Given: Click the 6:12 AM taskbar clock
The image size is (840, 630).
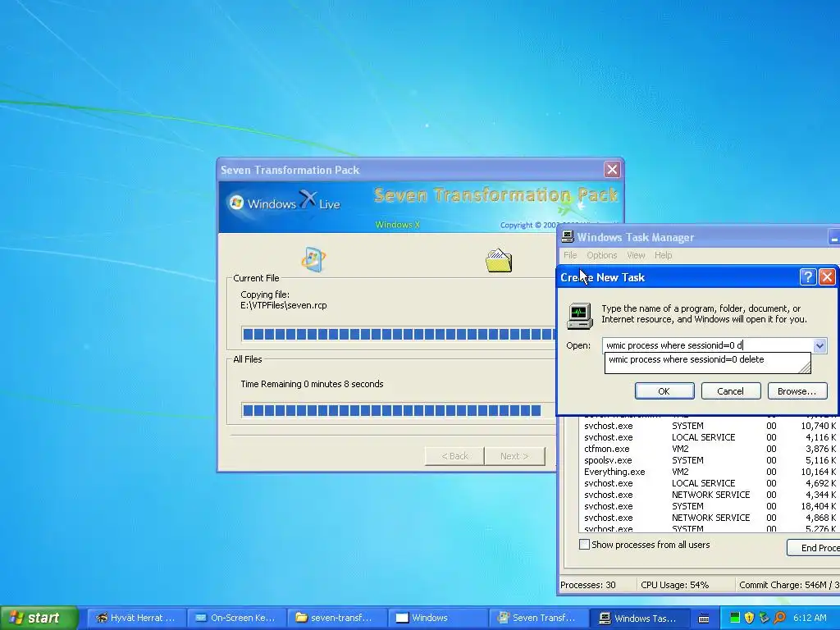Looking at the screenshot, I should tap(810, 618).
